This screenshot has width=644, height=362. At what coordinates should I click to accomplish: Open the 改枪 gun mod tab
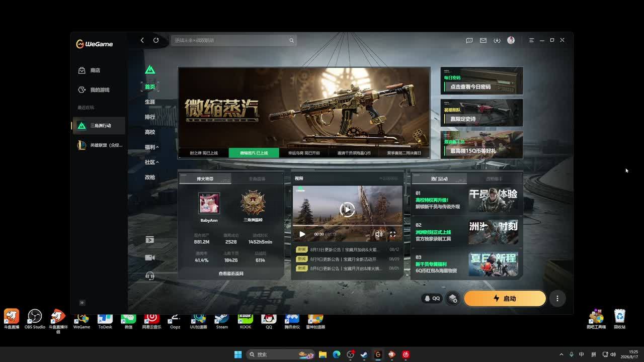point(150,177)
